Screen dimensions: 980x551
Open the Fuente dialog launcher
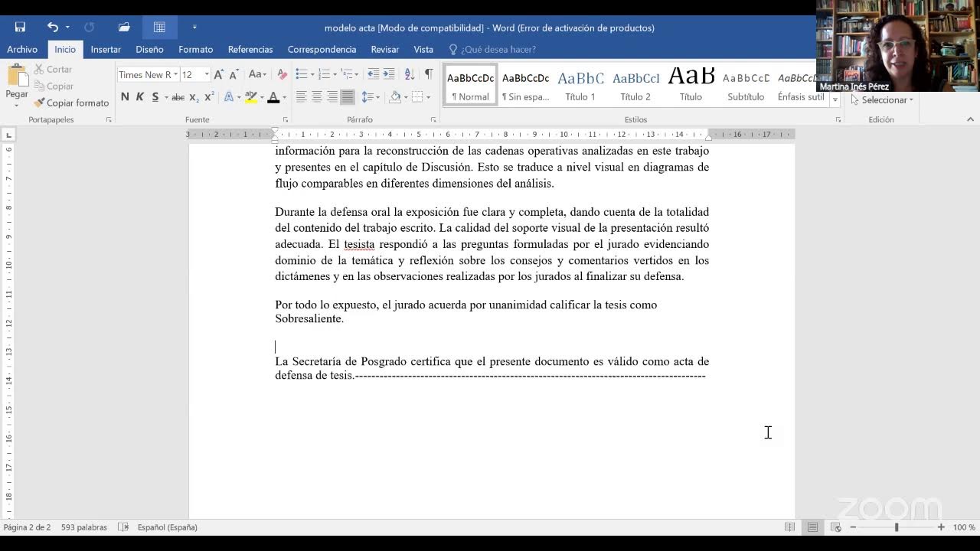(x=286, y=120)
